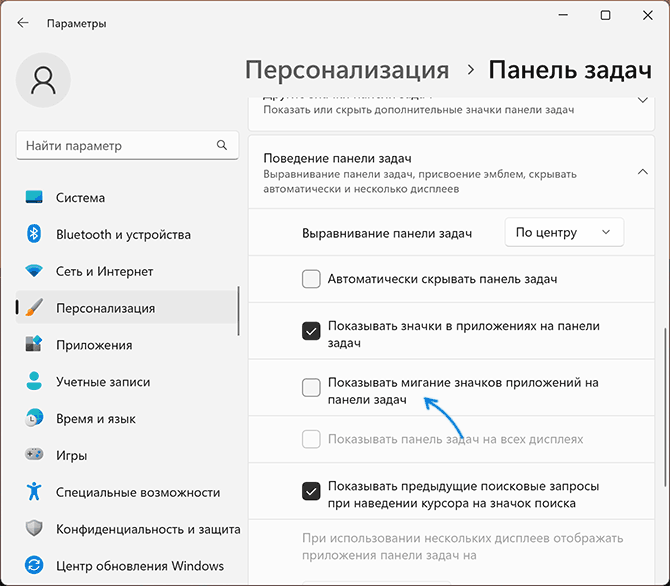Screen dimensions: 670x586
Task: Click the Bluetooth icon in the sidebar
Action: 34,234
